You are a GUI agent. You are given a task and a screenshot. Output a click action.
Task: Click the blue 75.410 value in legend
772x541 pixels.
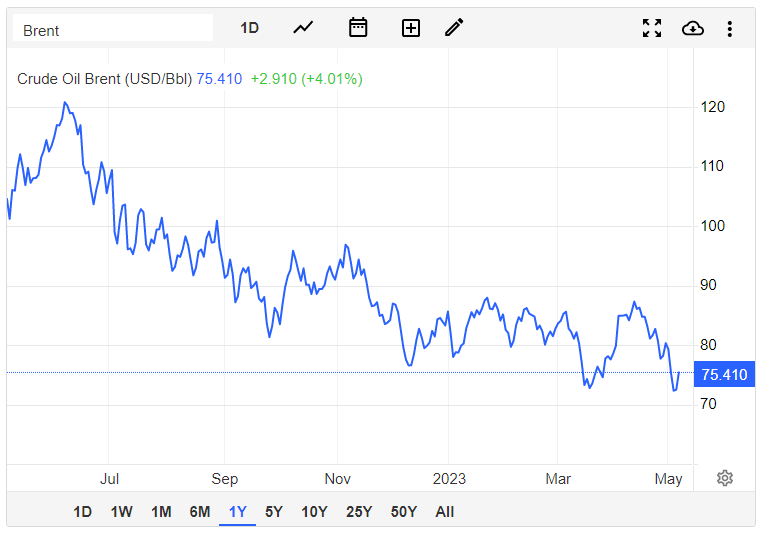[220, 79]
